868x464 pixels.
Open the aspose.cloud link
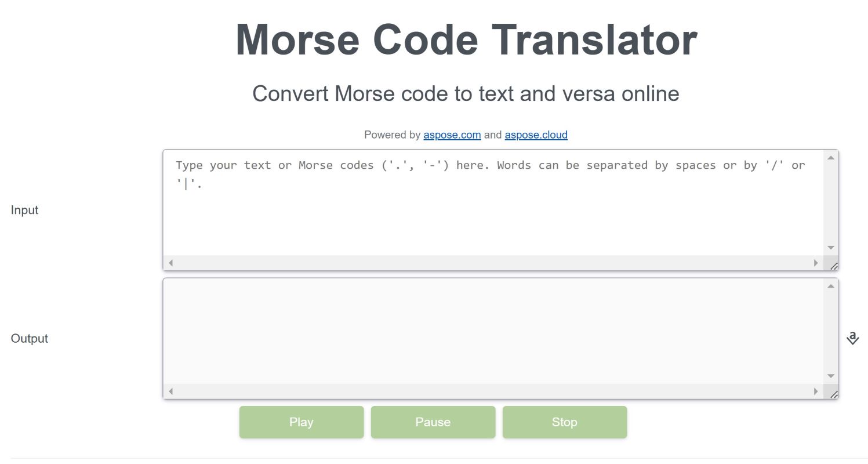pos(536,135)
